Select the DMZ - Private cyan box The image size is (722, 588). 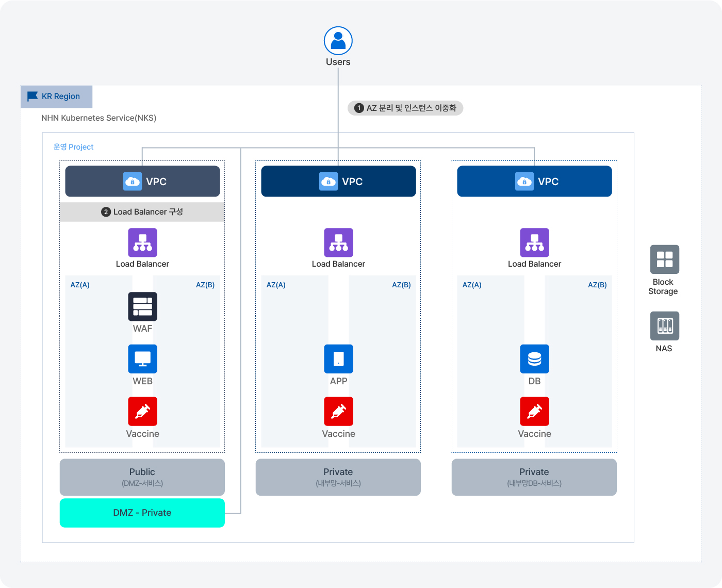[142, 513]
